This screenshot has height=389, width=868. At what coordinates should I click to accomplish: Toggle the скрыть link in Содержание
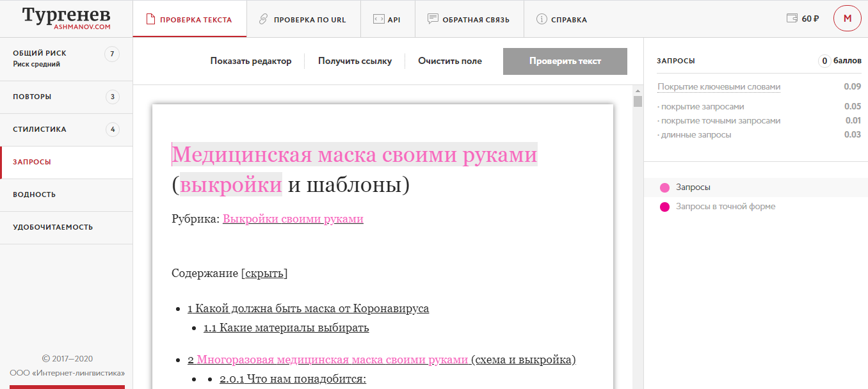[x=264, y=273]
